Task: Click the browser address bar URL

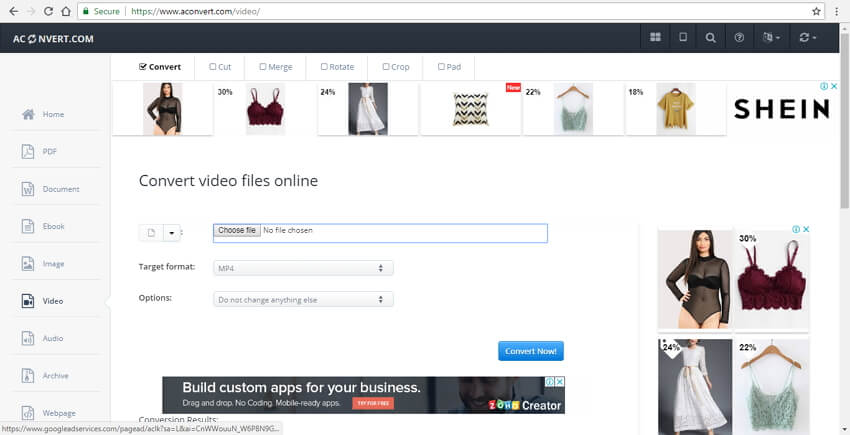Action: [x=196, y=11]
